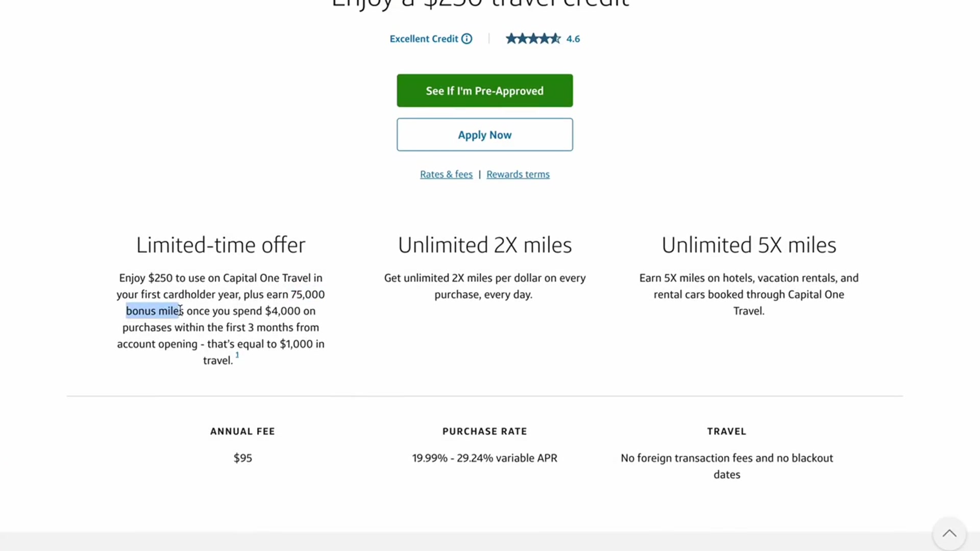Click the star rating icons
This screenshot has height=551, width=980.
[533, 39]
